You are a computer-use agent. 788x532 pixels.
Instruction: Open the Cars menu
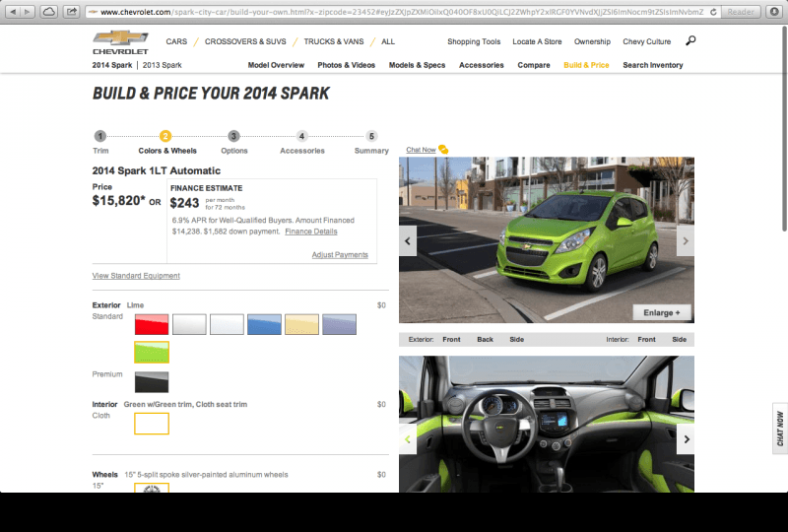coord(176,41)
